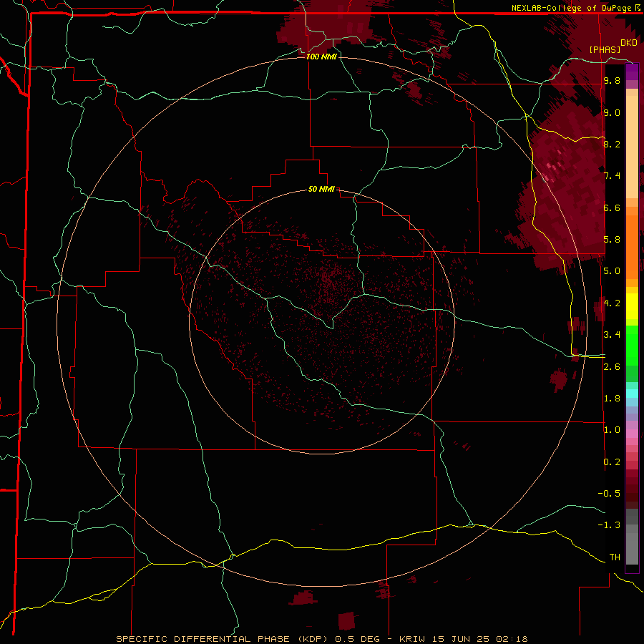Click the [PHAS] legend label
Image resolution: width=644 pixels, height=644 pixels.
click(605, 49)
